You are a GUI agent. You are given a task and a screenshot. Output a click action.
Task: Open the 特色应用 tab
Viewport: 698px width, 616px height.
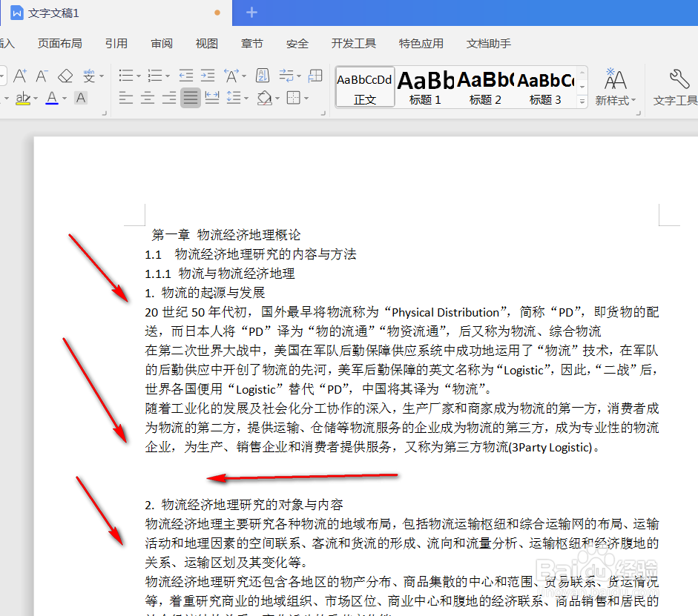(421, 44)
